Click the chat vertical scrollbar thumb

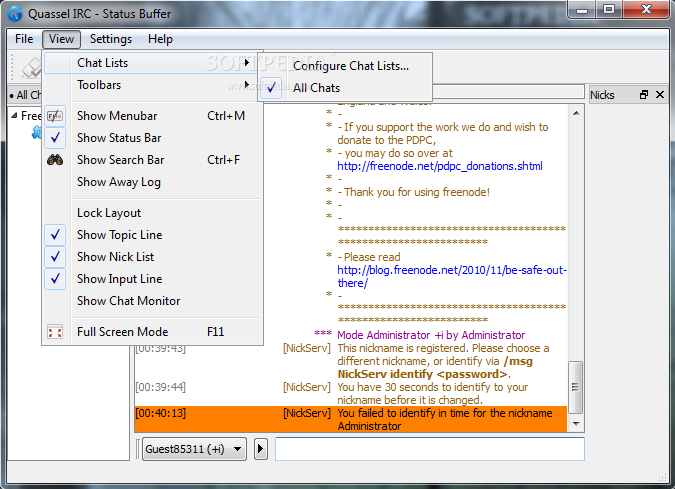click(x=576, y=387)
